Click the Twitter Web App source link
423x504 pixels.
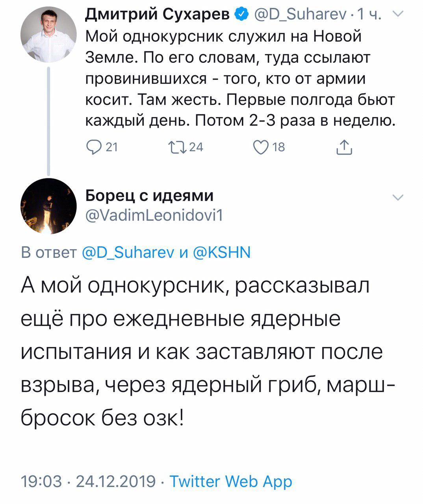coord(231,482)
